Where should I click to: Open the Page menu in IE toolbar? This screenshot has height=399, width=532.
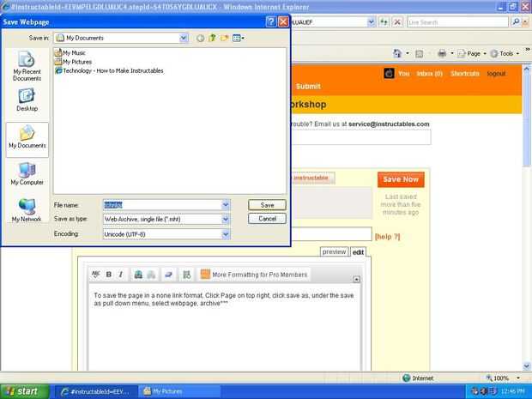[x=472, y=53]
